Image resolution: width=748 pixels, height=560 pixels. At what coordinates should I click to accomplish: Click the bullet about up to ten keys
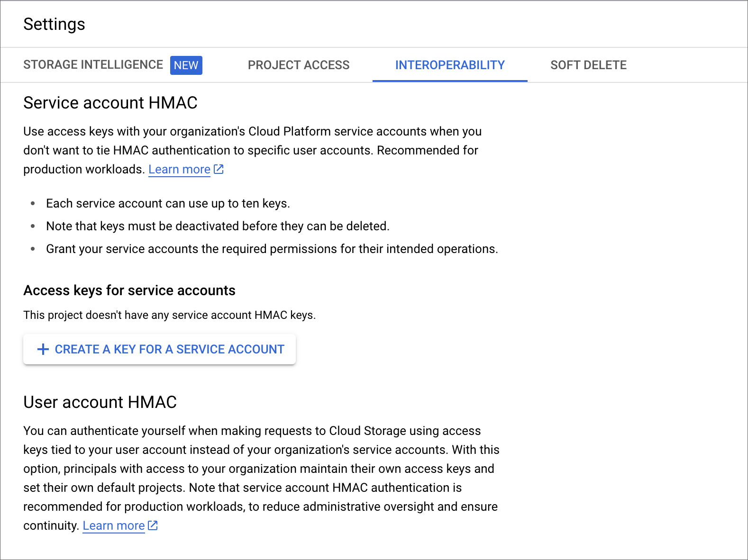point(168,203)
